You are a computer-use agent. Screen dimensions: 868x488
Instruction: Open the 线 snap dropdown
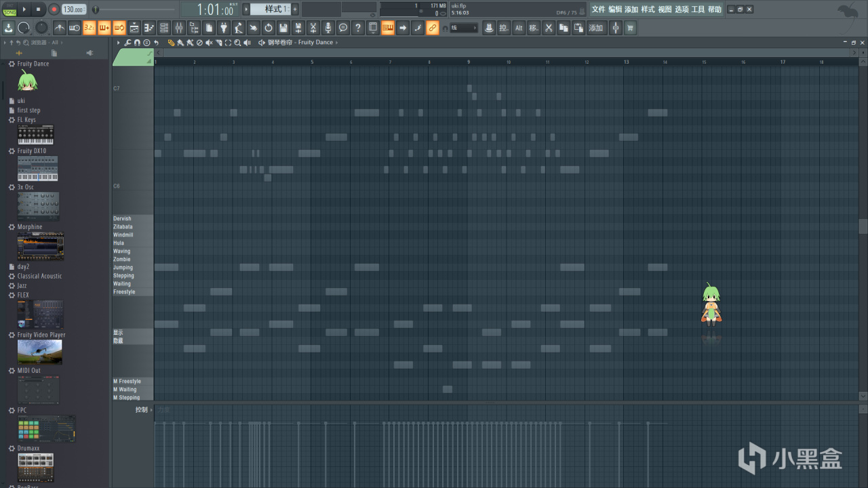pyautogui.click(x=464, y=28)
